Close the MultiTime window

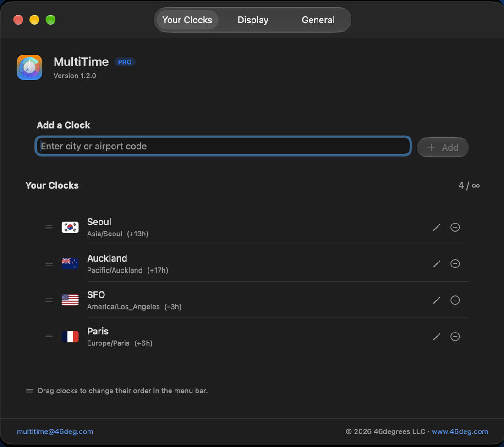[x=18, y=20]
